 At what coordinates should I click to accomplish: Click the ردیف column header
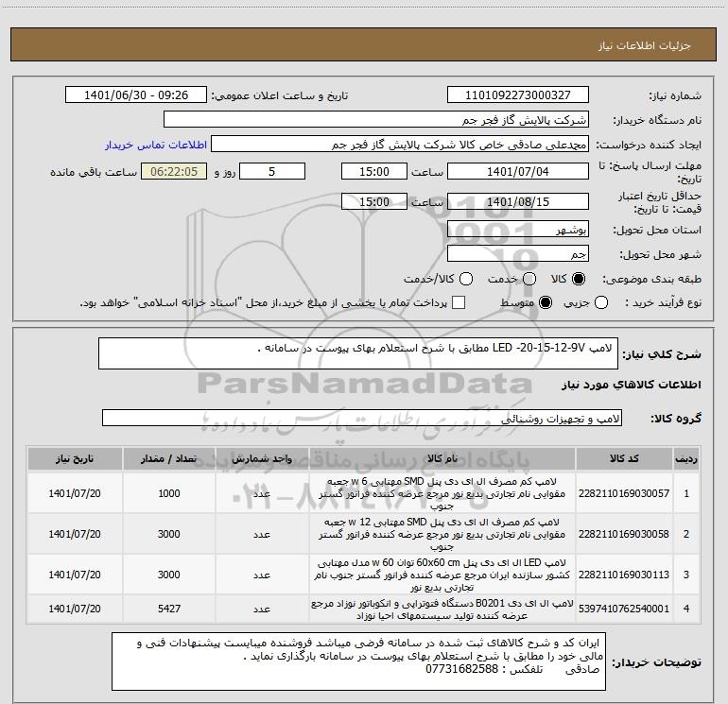686,459
